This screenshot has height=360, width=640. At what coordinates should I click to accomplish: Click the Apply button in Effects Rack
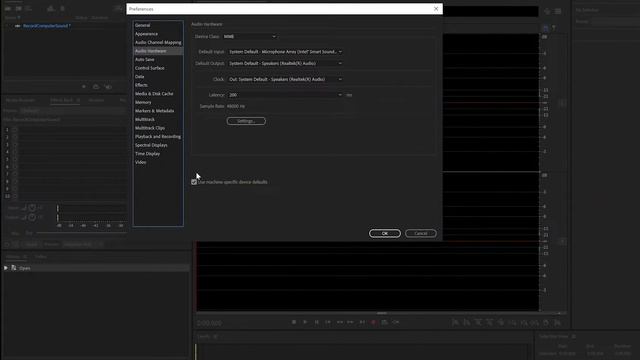(31, 244)
